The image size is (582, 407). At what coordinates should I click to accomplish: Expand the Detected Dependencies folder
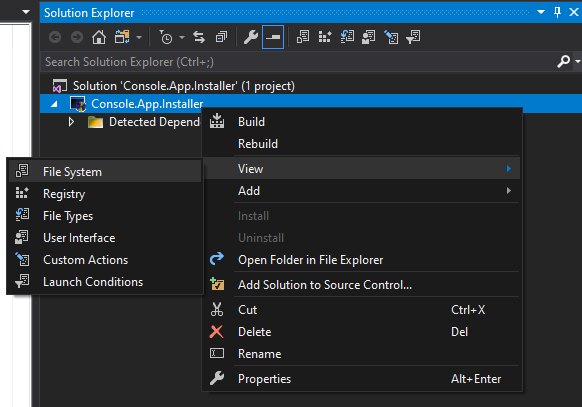click(71, 122)
